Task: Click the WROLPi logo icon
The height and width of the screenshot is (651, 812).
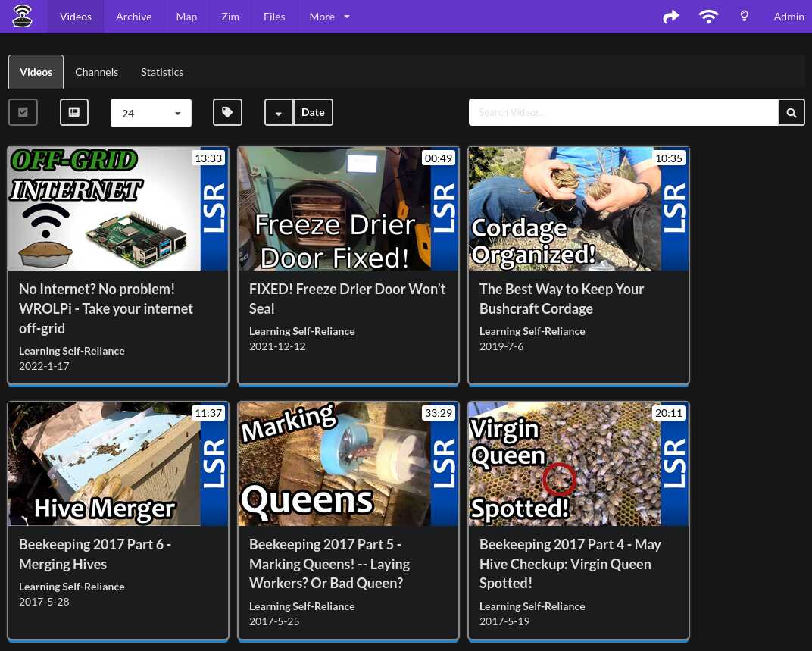Action: pyautogui.click(x=23, y=16)
